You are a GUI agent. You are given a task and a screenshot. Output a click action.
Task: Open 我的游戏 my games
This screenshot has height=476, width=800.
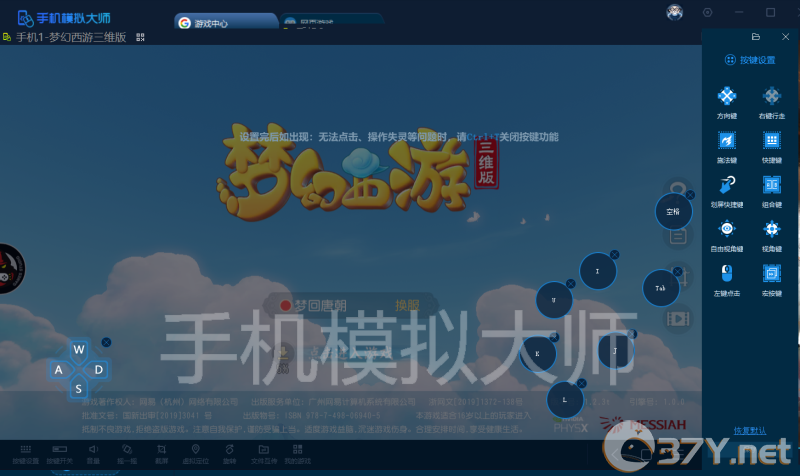pos(297,454)
